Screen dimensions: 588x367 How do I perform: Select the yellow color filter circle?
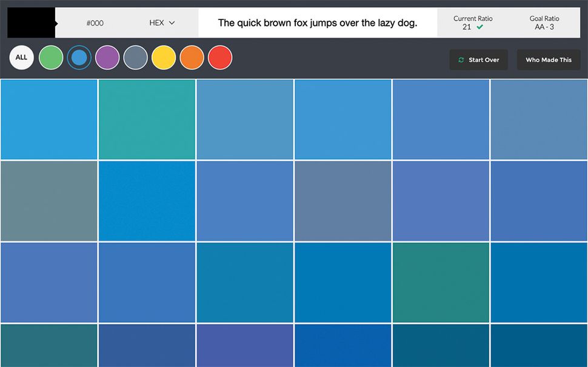164,57
